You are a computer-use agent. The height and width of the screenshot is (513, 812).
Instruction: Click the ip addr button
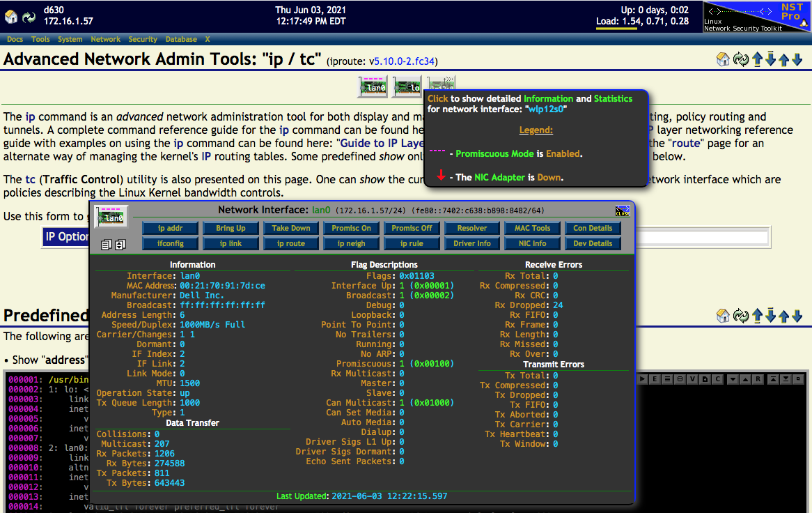[170, 228]
